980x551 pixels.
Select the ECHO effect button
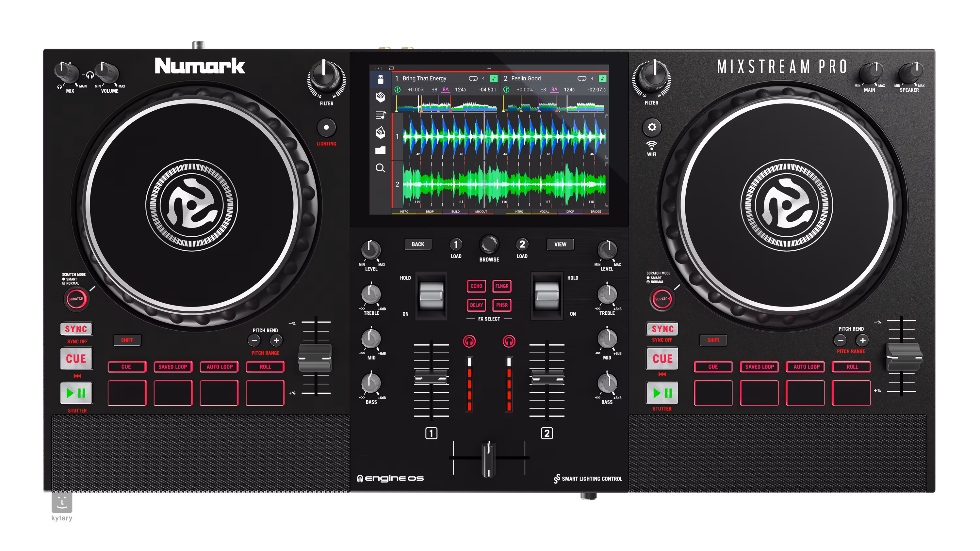476,286
